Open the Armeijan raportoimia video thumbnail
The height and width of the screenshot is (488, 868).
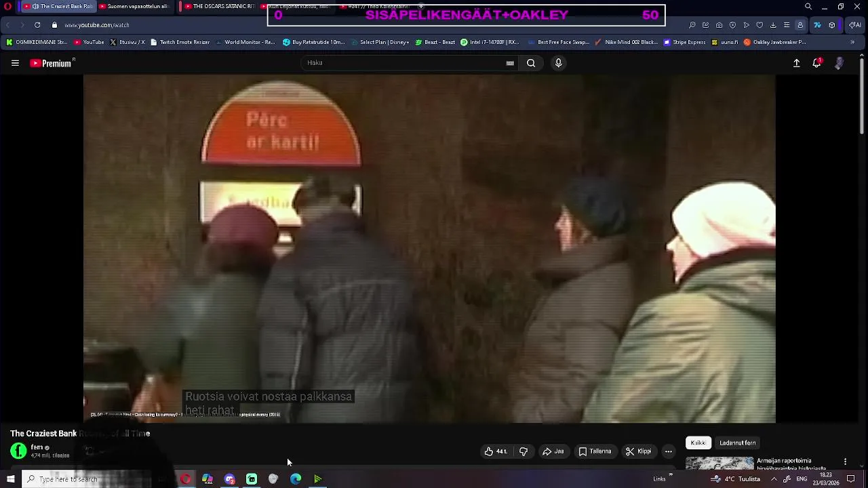click(719, 463)
